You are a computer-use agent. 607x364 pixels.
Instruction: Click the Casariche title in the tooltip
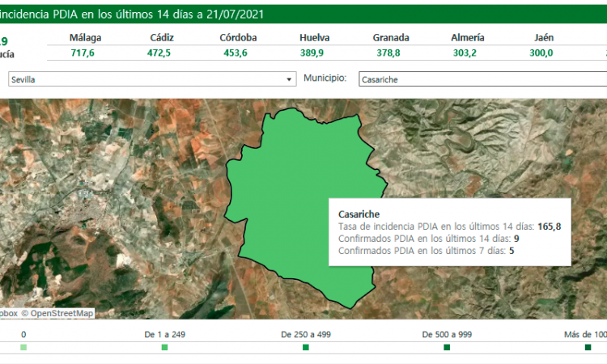point(359,214)
